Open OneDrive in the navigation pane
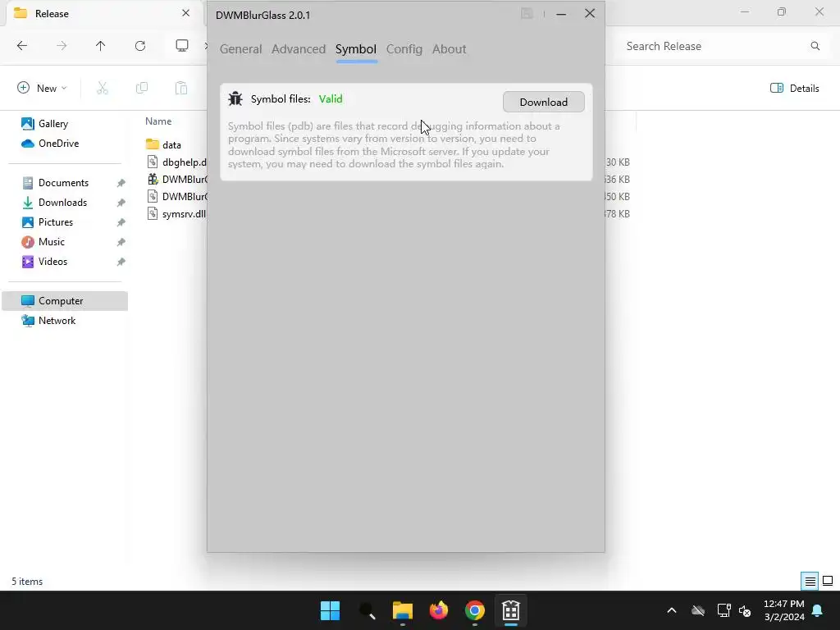The width and height of the screenshot is (840, 630). point(58,144)
